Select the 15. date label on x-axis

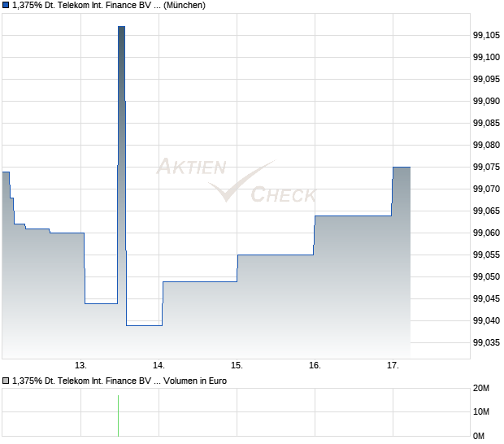[x=237, y=366]
